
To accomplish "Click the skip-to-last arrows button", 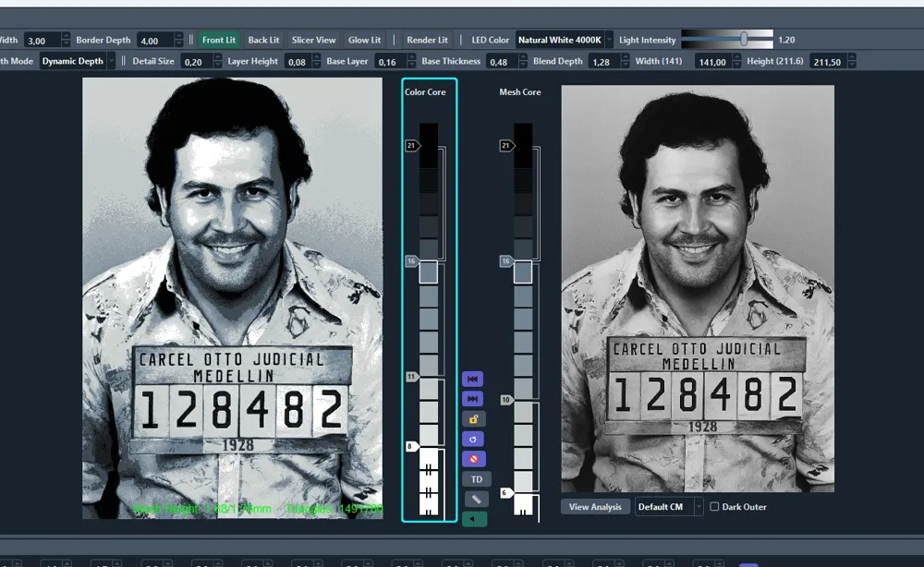I will 472,399.
